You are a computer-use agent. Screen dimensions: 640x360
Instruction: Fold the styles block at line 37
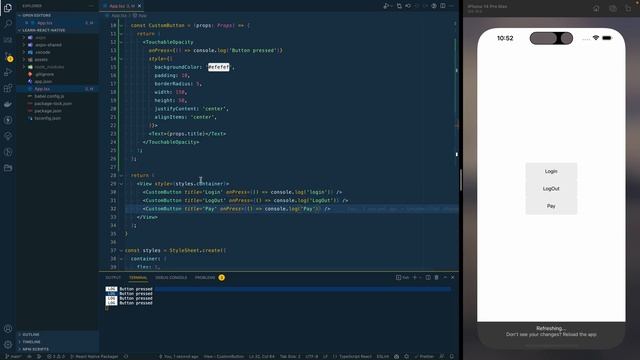121,250
